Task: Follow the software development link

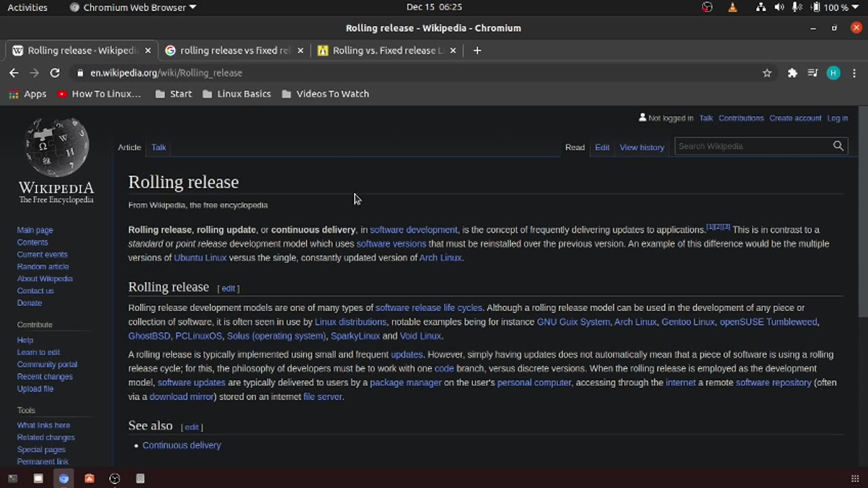Action: click(414, 230)
